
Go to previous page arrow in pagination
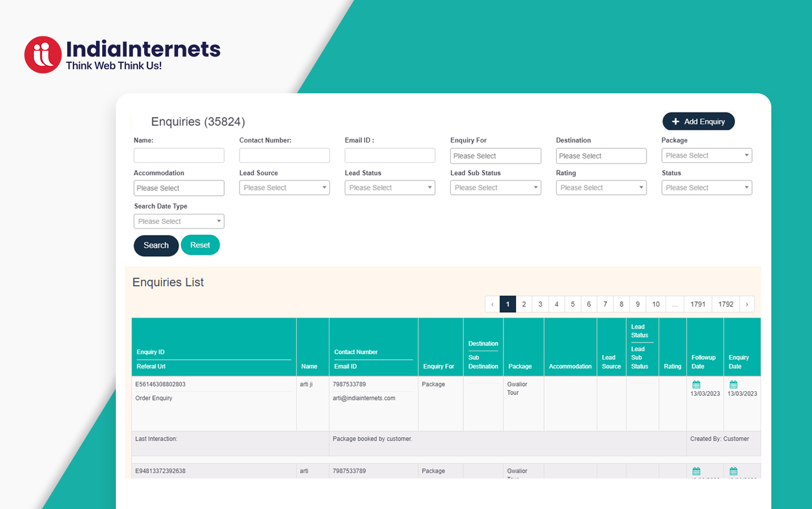pyautogui.click(x=492, y=304)
